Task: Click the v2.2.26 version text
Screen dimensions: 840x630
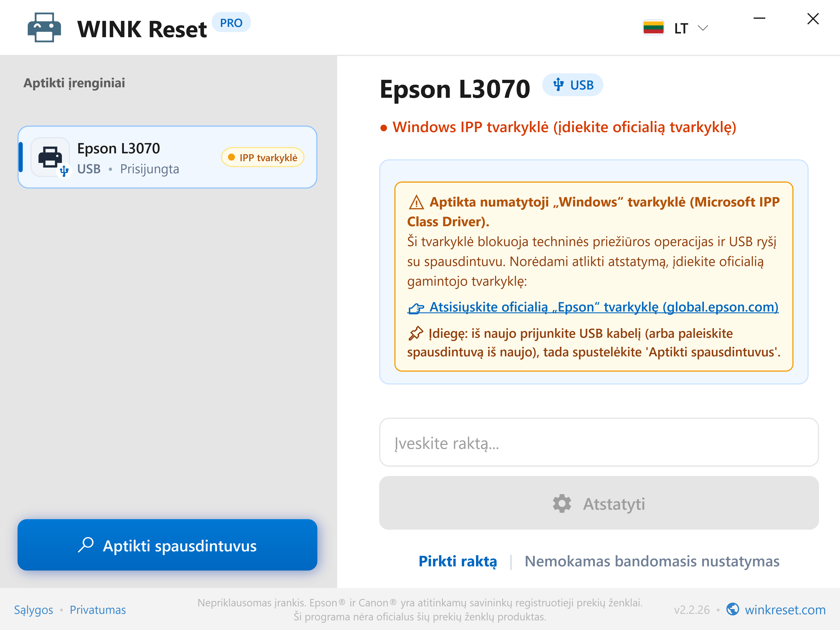Action: (x=691, y=610)
